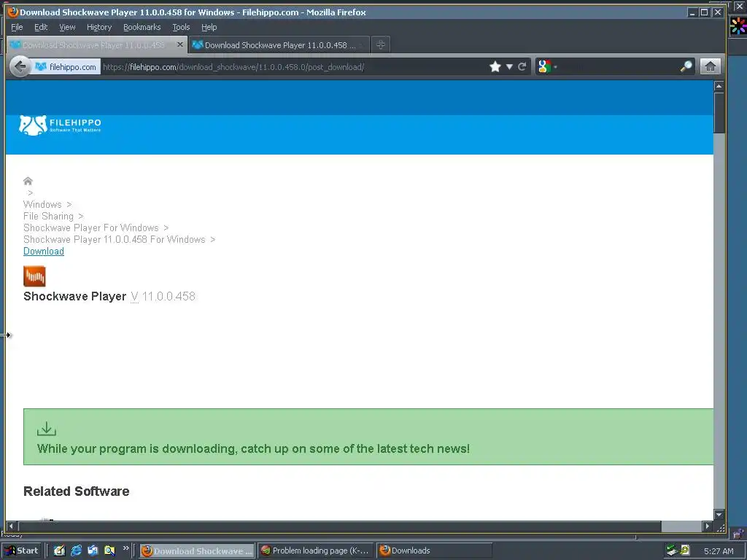This screenshot has height=560, width=747.
Task: Reload the page with the refresh icon
Action: click(522, 66)
